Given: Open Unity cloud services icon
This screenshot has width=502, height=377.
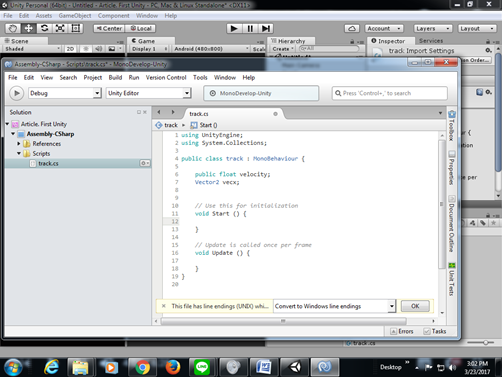Looking at the screenshot, I should (352, 29).
